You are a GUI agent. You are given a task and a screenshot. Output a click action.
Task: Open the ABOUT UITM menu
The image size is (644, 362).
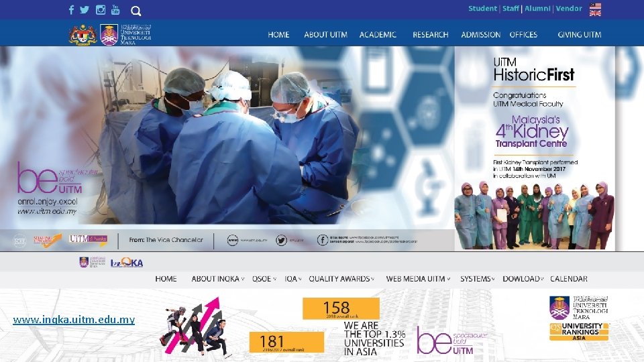(x=326, y=35)
